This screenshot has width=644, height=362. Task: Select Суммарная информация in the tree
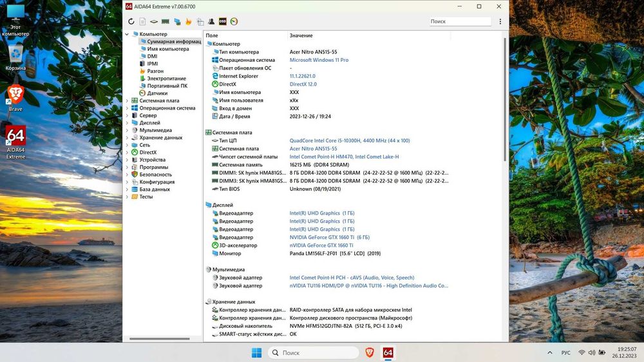[170, 41]
